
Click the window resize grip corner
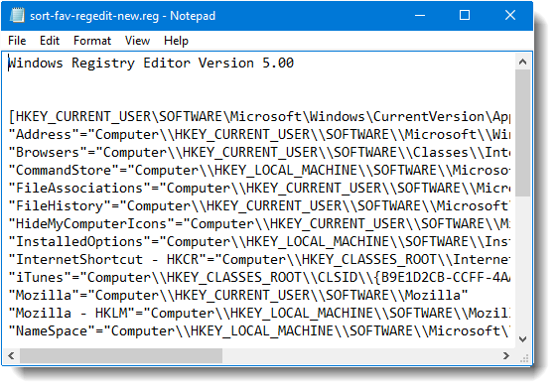[524, 358]
